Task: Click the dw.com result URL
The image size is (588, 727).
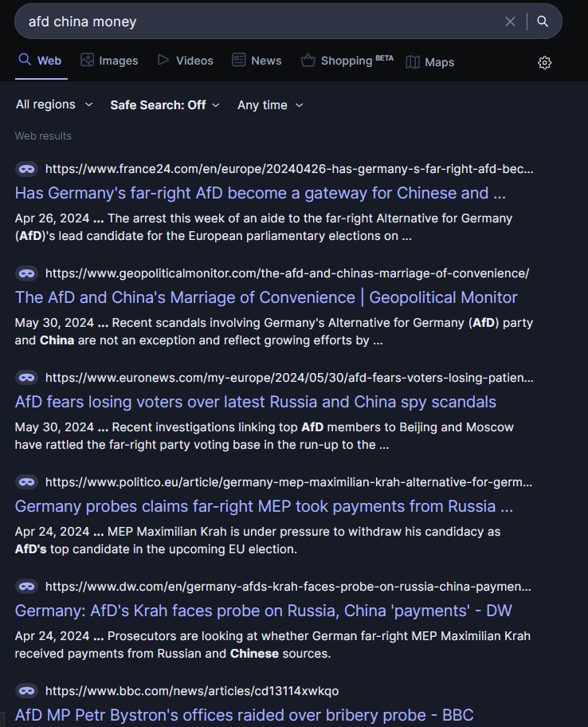Action: tap(288, 586)
